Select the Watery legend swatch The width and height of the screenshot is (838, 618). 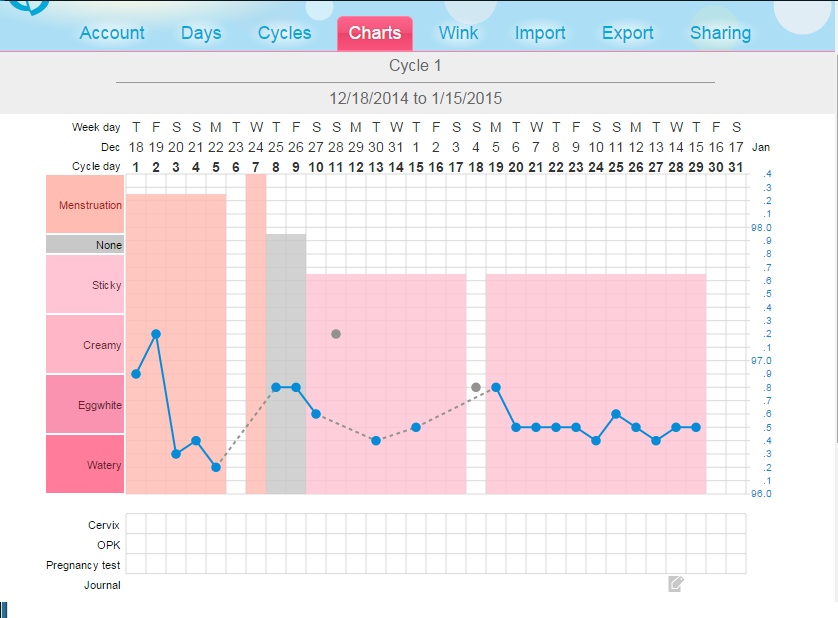pyautogui.click(x=85, y=465)
